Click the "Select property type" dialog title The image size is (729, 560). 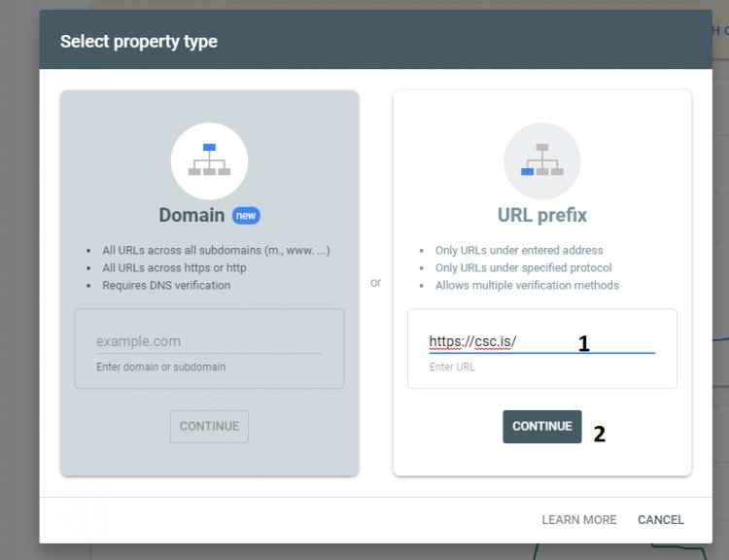[139, 41]
